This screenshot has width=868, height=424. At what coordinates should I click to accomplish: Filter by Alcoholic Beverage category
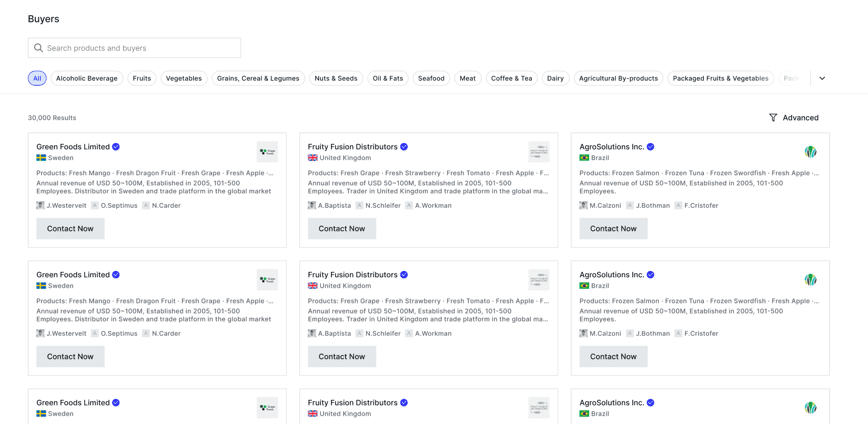(x=87, y=78)
